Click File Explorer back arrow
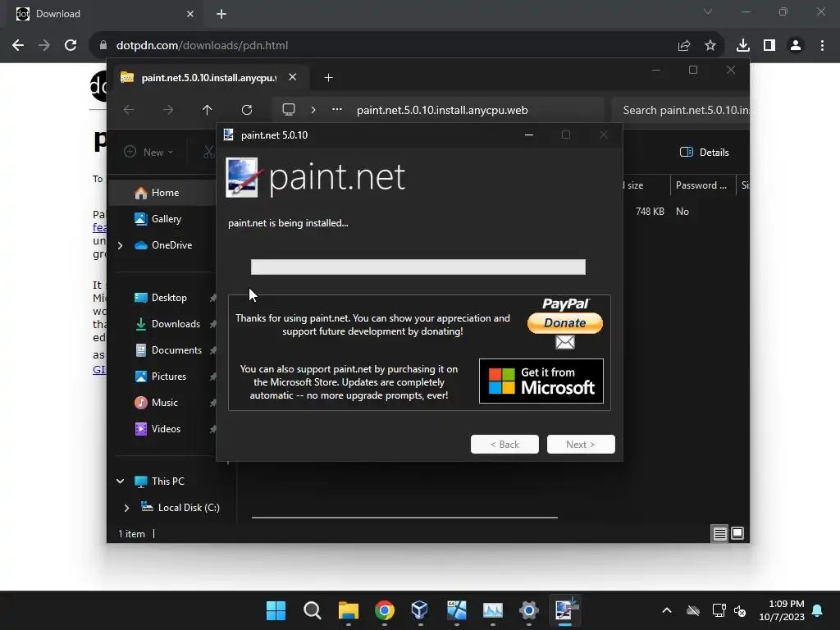The width and height of the screenshot is (840, 630). click(129, 110)
